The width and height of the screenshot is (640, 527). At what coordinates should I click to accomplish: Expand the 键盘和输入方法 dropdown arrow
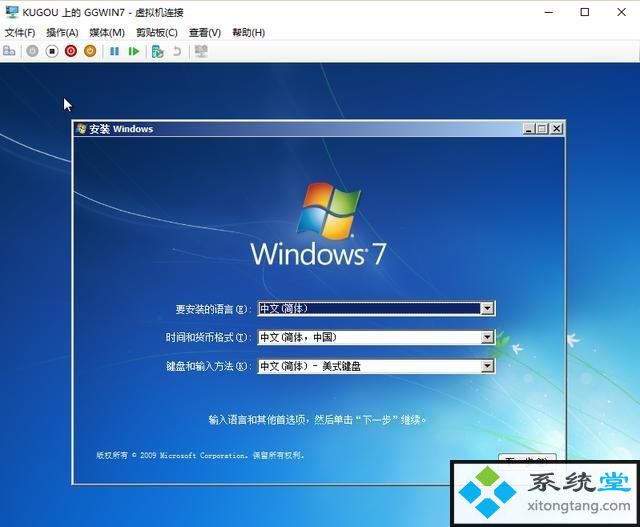click(x=487, y=366)
